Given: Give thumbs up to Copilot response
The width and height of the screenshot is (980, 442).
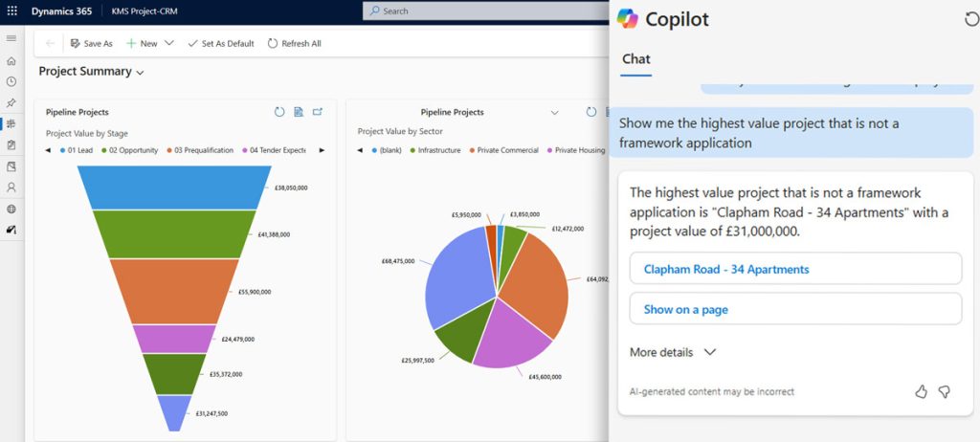Looking at the screenshot, I should (922, 391).
